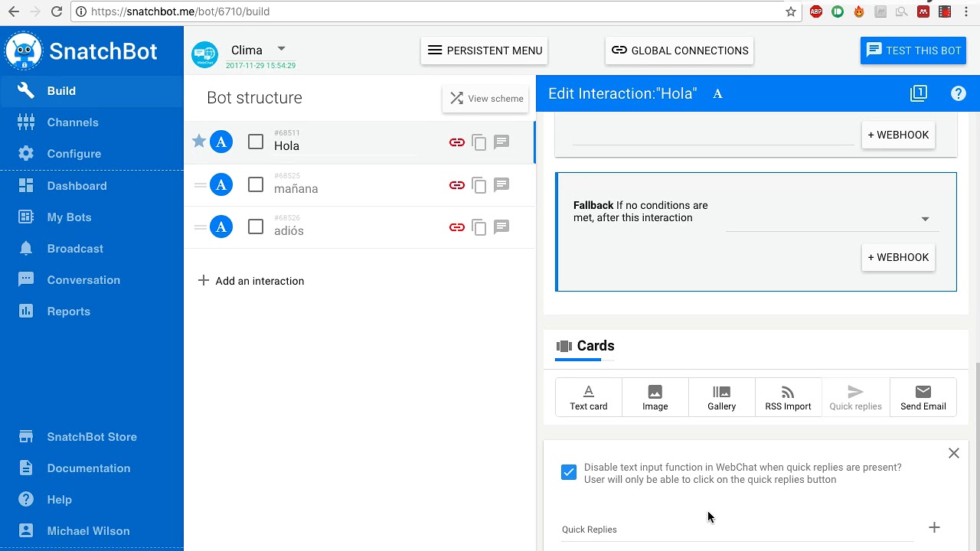Expand the Clima bot dropdown

click(x=281, y=49)
